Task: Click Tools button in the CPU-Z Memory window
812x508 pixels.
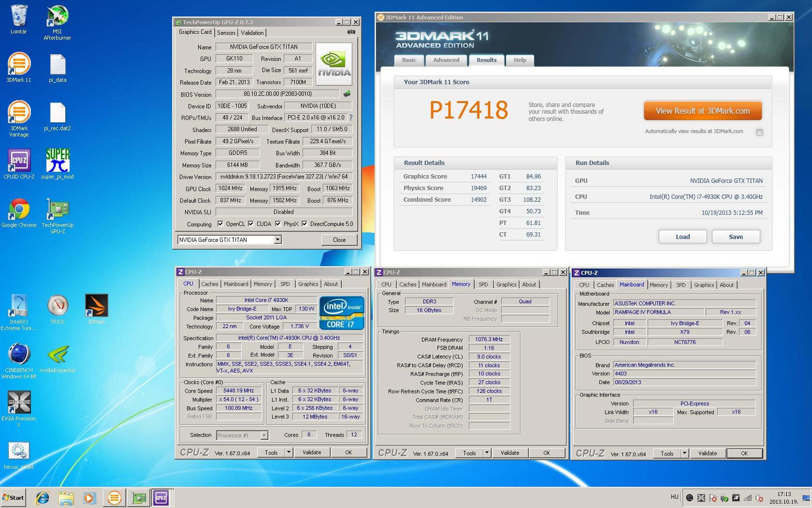Action: click(469, 453)
